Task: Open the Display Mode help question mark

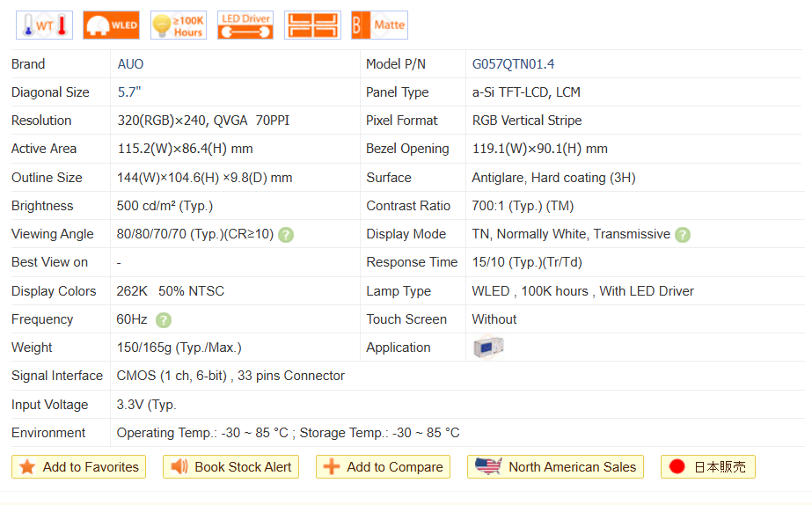Action: (683, 235)
